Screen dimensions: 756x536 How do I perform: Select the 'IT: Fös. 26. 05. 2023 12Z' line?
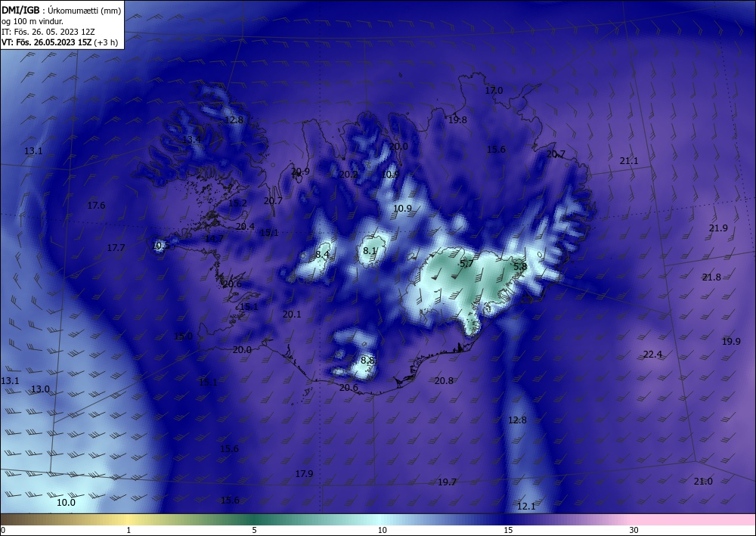pos(48,32)
